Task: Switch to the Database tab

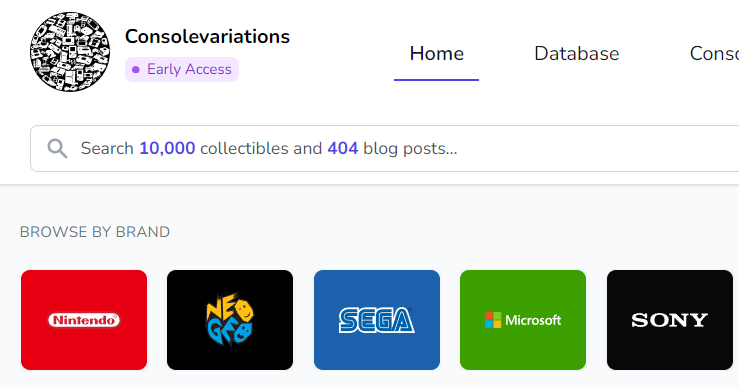Action: pos(577,53)
